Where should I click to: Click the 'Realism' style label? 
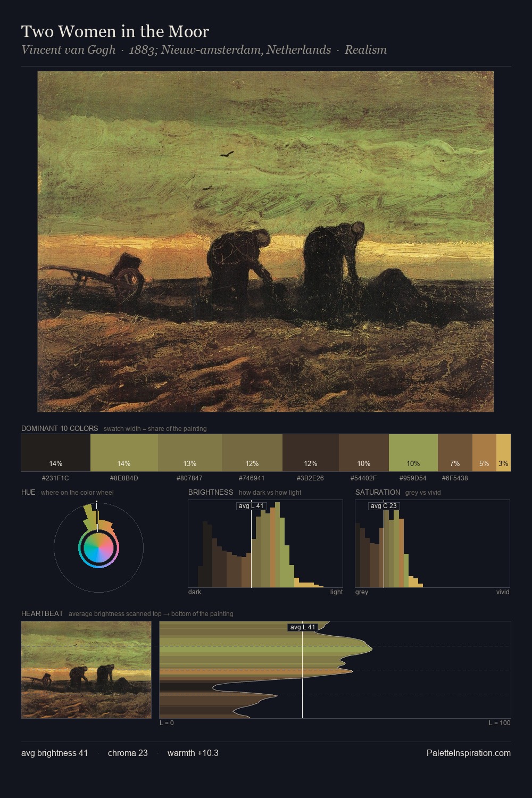pos(365,50)
